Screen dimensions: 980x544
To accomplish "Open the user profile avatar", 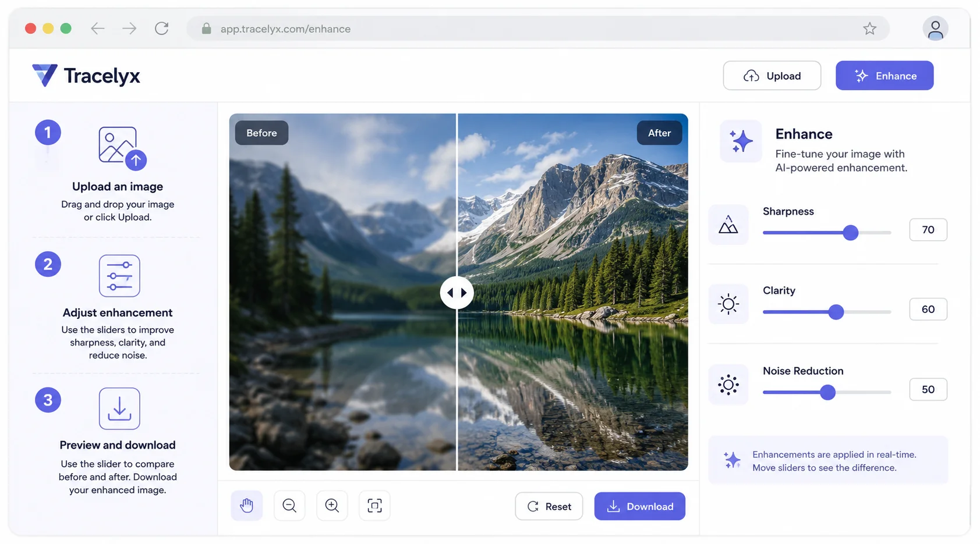I will click(x=935, y=29).
